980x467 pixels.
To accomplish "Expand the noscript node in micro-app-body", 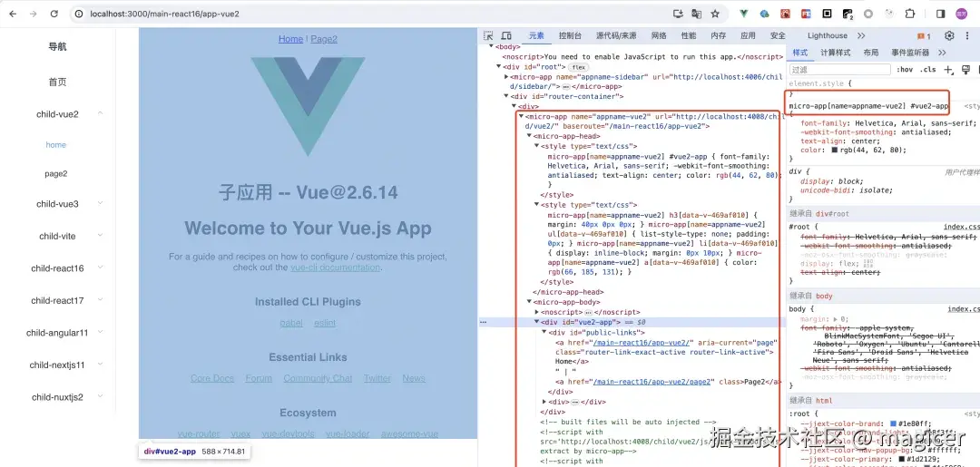I will 537,312.
